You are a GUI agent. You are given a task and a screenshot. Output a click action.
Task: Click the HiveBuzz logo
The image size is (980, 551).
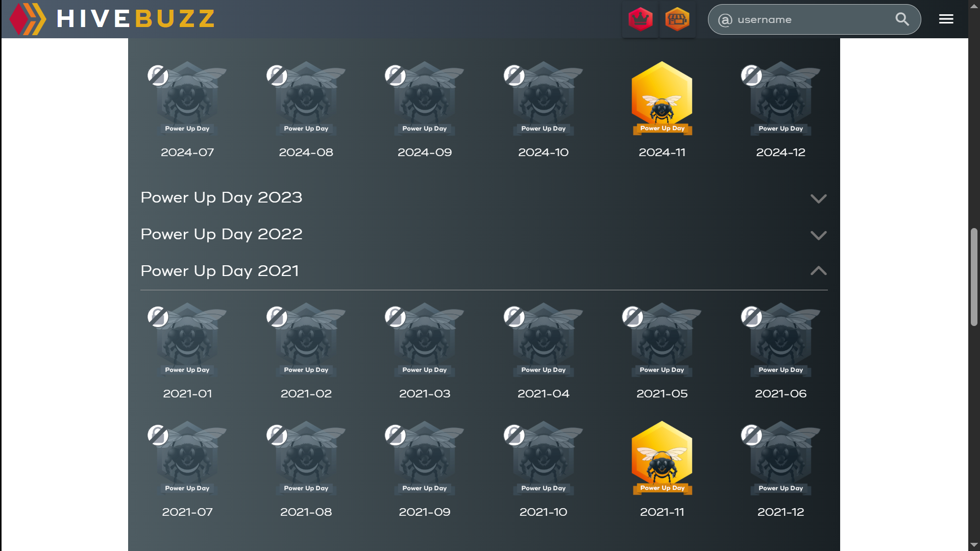pyautogui.click(x=112, y=19)
